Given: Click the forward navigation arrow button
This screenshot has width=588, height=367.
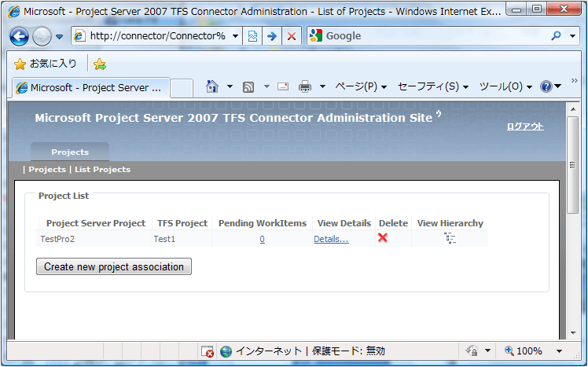Looking at the screenshot, I should 42,37.
